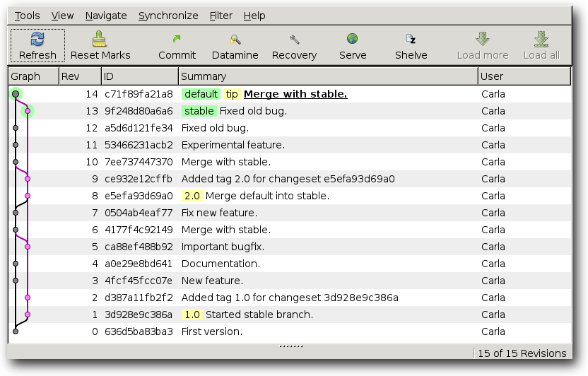Viewport: 588px width, 376px height.
Task: Select 'Fix new feature.' revision
Action: 219,213
